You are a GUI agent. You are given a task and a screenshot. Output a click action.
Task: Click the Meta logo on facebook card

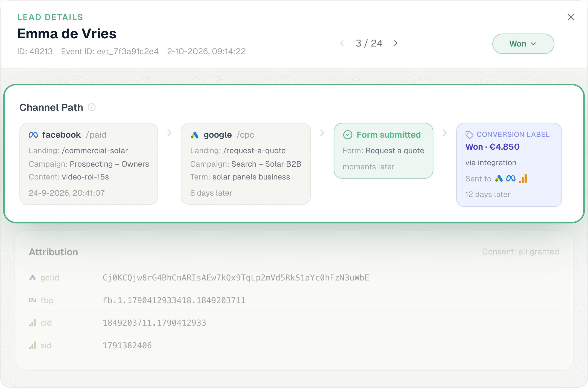coord(33,135)
